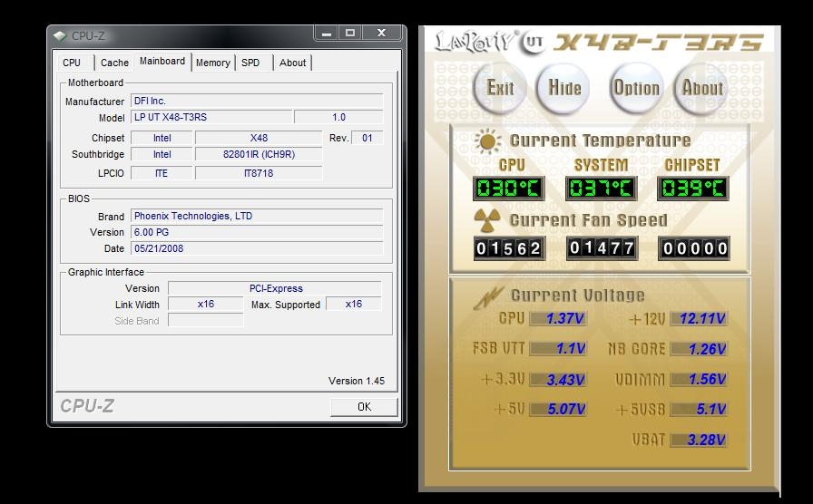Click the Southbridge vendor field Intel
Image resolution: width=813 pixels, height=504 pixels.
pyautogui.click(x=162, y=154)
